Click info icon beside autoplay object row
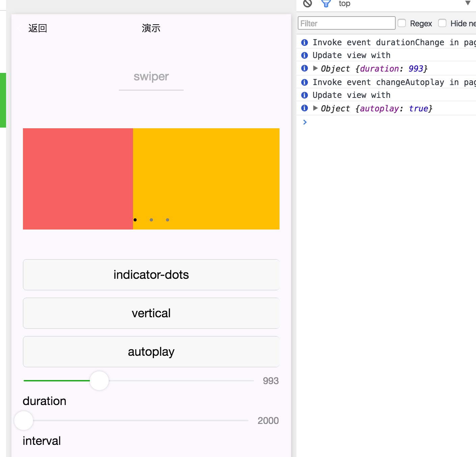This screenshot has height=457, width=476. 305,108
